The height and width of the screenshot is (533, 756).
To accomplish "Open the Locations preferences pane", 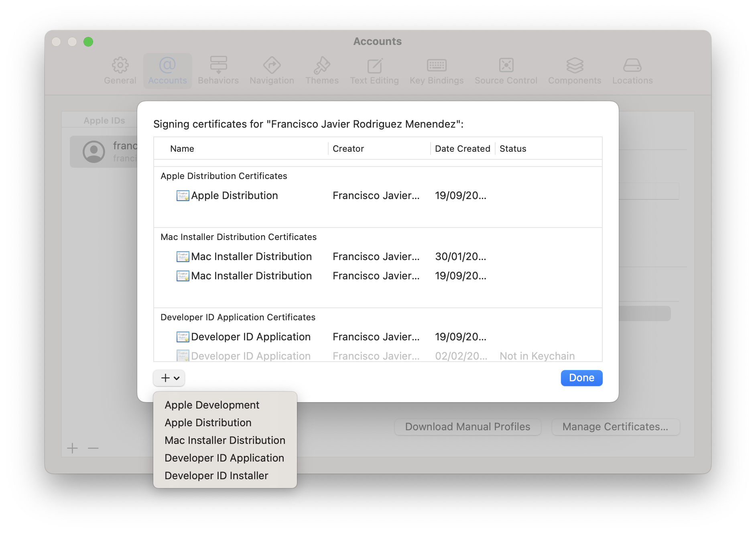I will (632, 71).
